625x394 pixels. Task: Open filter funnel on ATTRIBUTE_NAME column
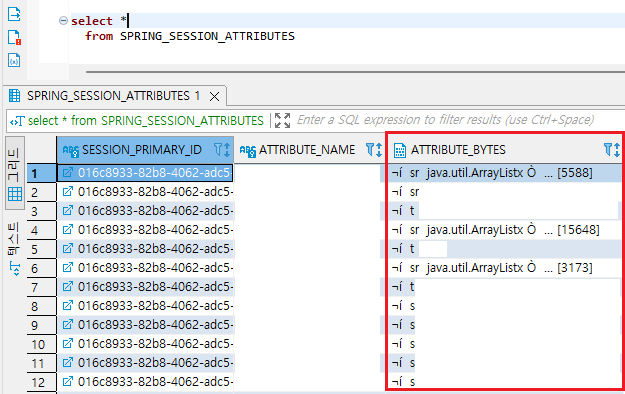point(369,150)
